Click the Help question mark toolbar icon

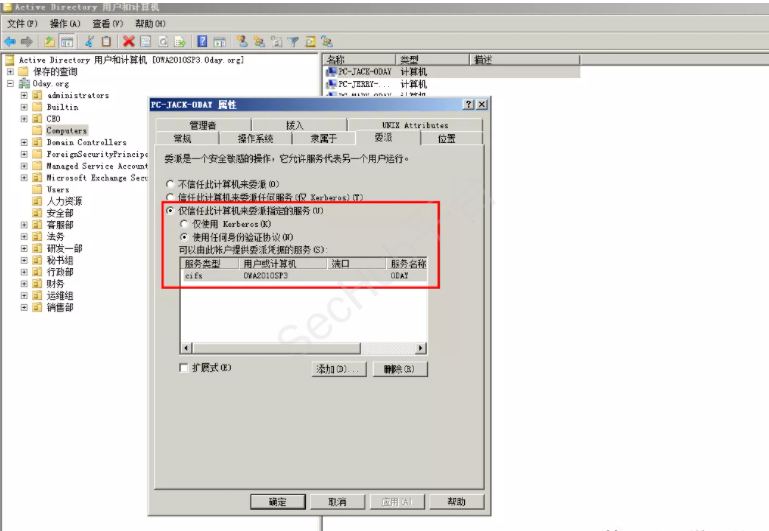pyautogui.click(x=202, y=41)
